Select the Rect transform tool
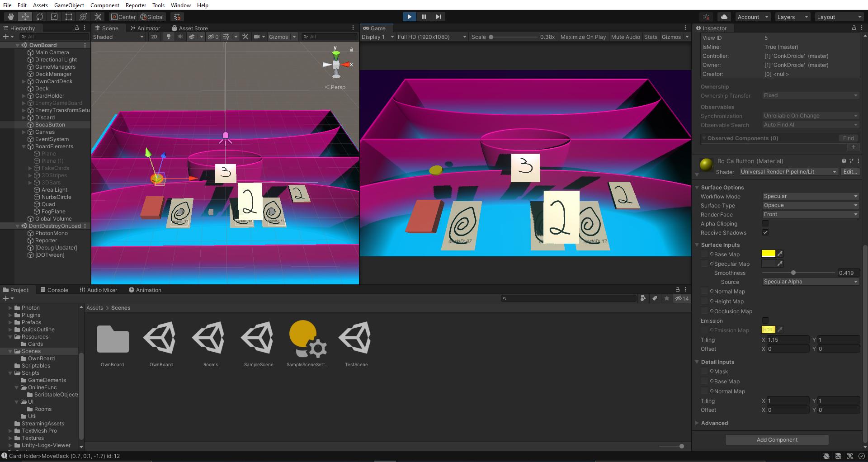 coord(69,17)
